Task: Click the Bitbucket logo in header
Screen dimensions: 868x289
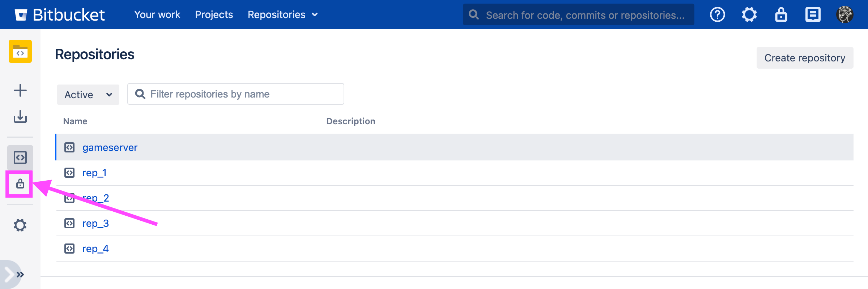Action: point(60,15)
